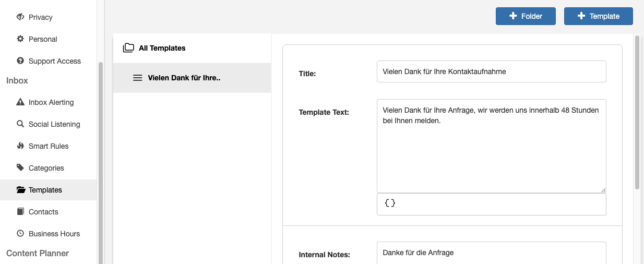Click the Smart Rules flame icon
This screenshot has height=264, width=644.
20,146
